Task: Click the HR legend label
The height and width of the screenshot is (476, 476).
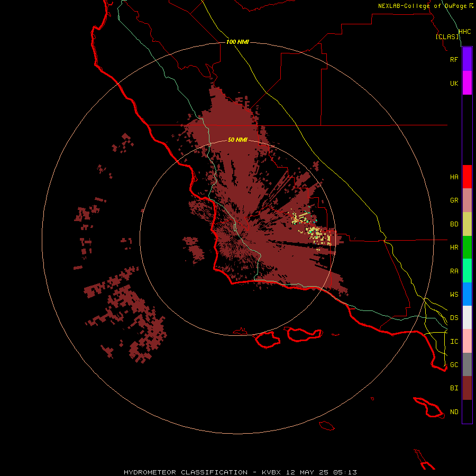Action: click(x=454, y=248)
